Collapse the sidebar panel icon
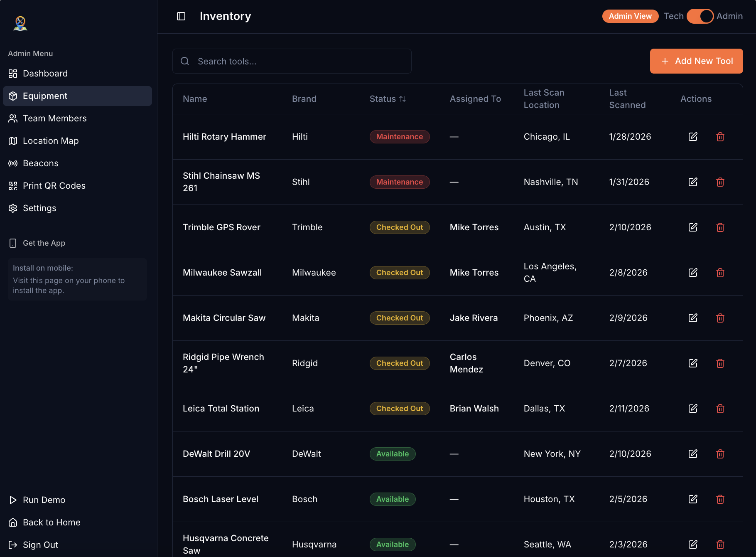 pyautogui.click(x=181, y=16)
